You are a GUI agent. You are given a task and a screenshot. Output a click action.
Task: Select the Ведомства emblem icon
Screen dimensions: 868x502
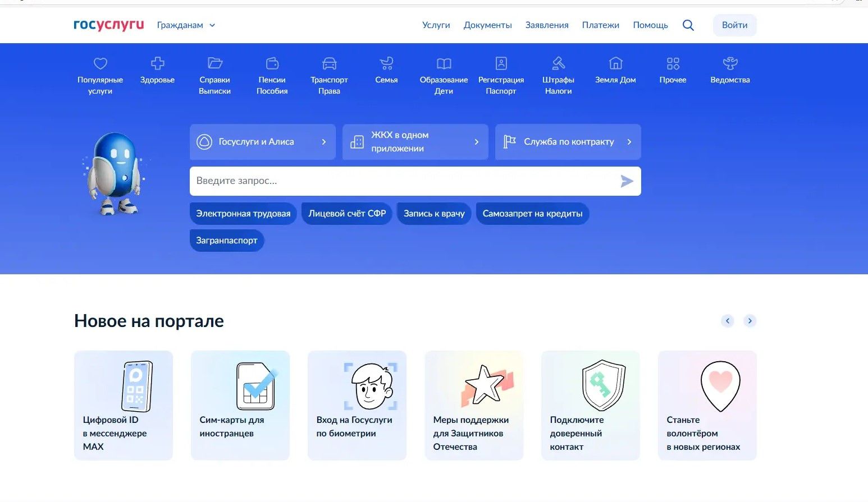pyautogui.click(x=730, y=63)
